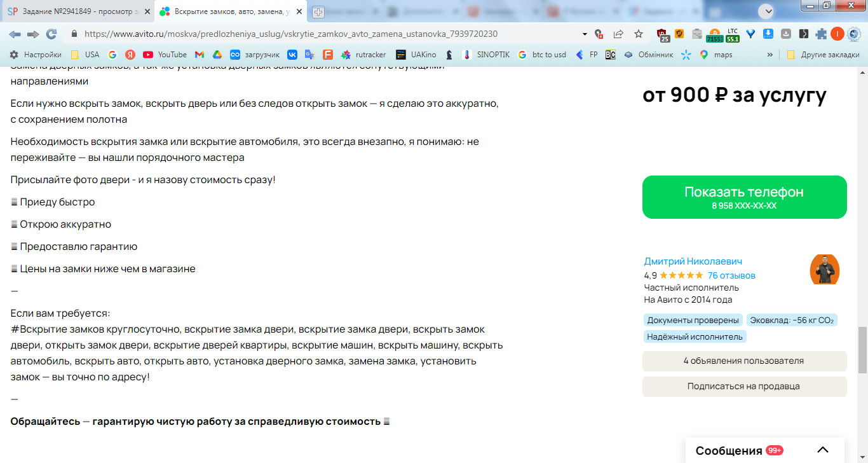Open the tab search chevron button

tap(766, 11)
